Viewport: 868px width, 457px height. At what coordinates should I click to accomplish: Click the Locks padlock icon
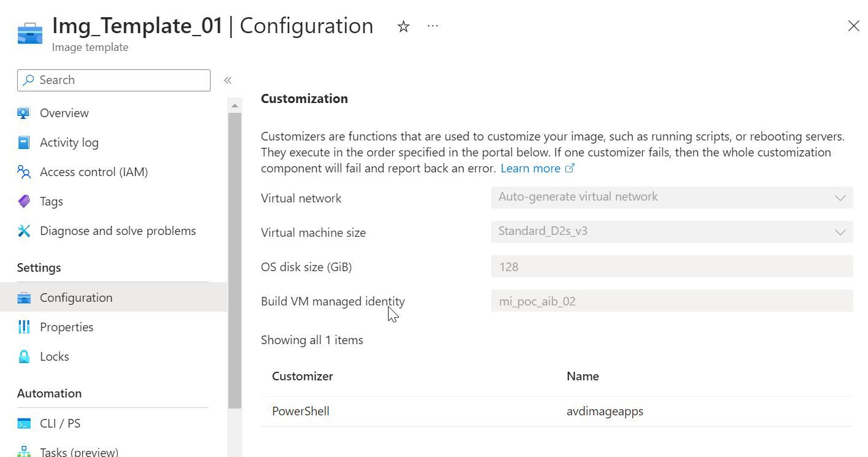[x=24, y=356]
